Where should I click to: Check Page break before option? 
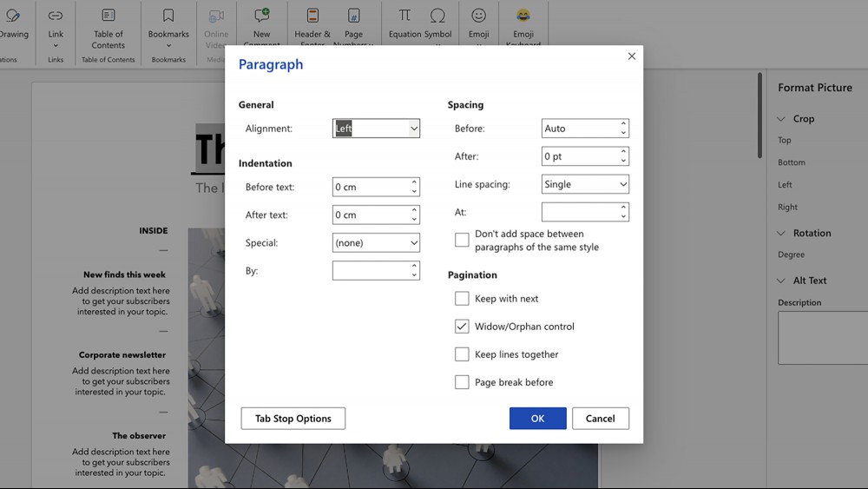pyautogui.click(x=462, y=382)
